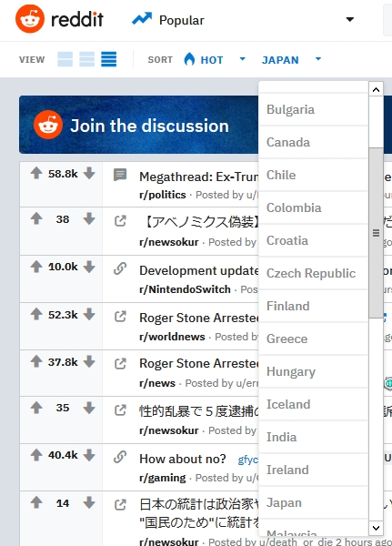This screenshot has width=392, height=546.
Task: Click text post icon on Megathread row
Action: point(120,175)
